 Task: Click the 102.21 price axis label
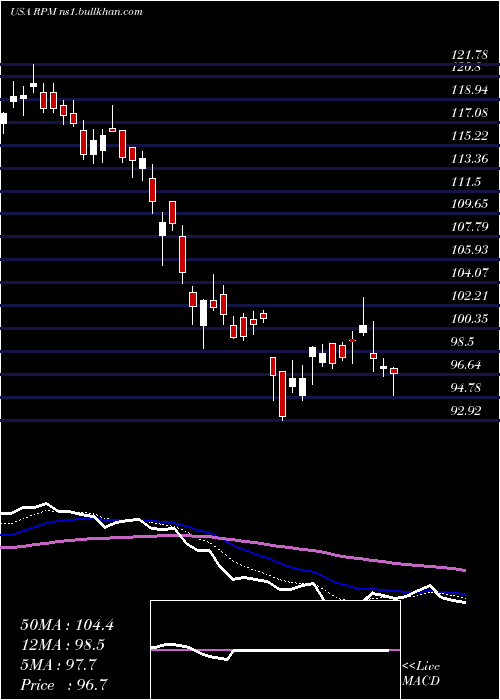(x=469, y=296)
